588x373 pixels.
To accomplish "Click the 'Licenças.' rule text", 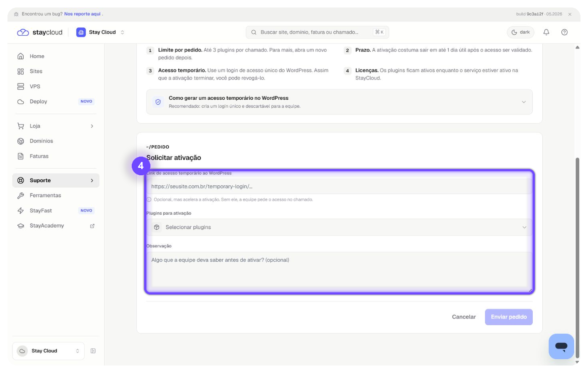I will [x=367, y=71].
